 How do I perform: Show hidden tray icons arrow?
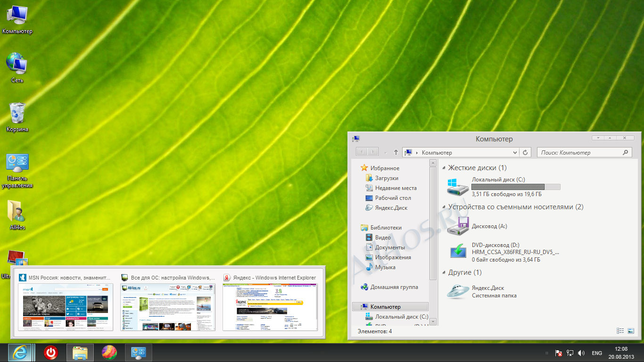point(547,353)
